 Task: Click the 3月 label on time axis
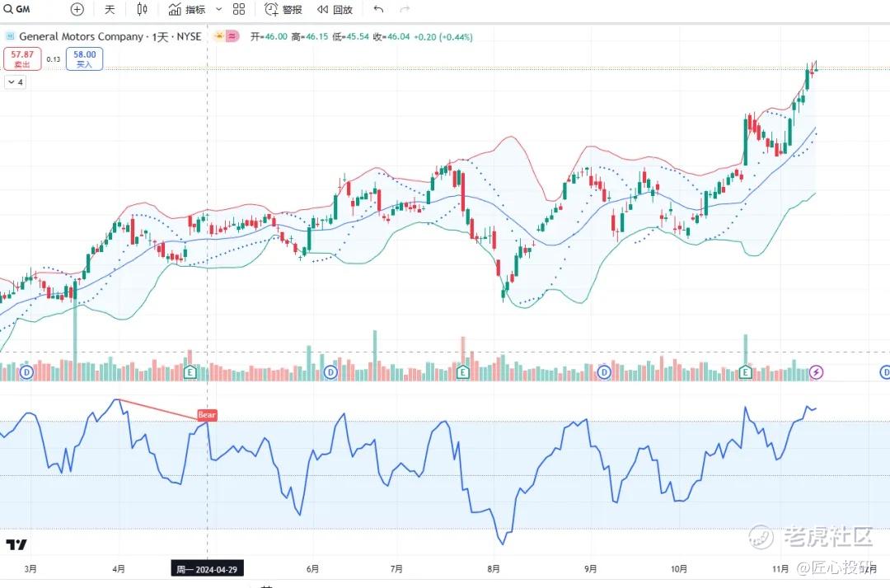coord(30,569)
